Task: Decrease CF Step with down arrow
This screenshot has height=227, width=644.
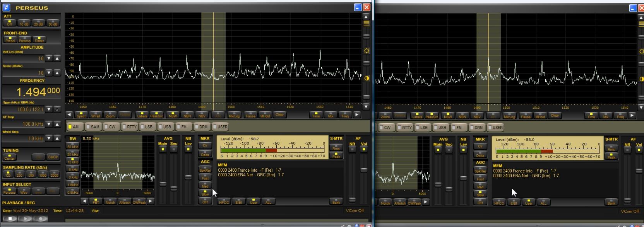Action: click(49, 124)
